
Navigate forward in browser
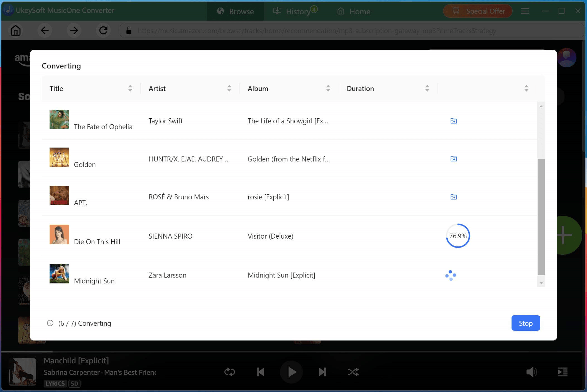point(74,30)
